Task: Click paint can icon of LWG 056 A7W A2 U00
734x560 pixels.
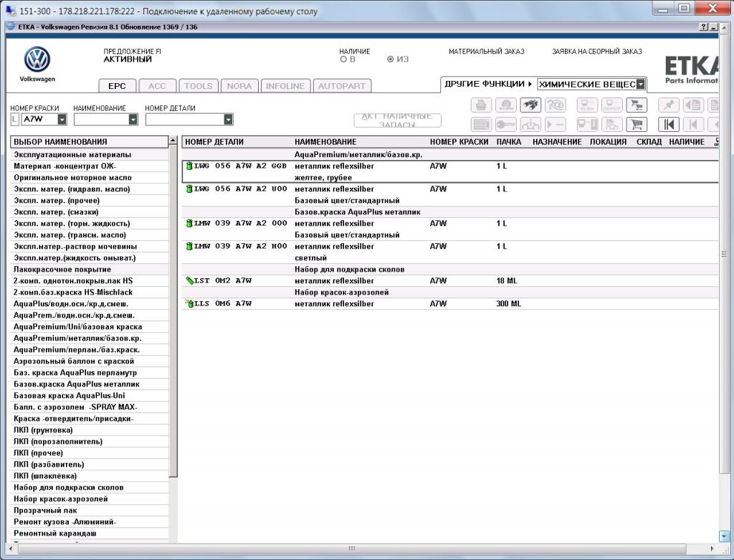Action: coord(189,189)
